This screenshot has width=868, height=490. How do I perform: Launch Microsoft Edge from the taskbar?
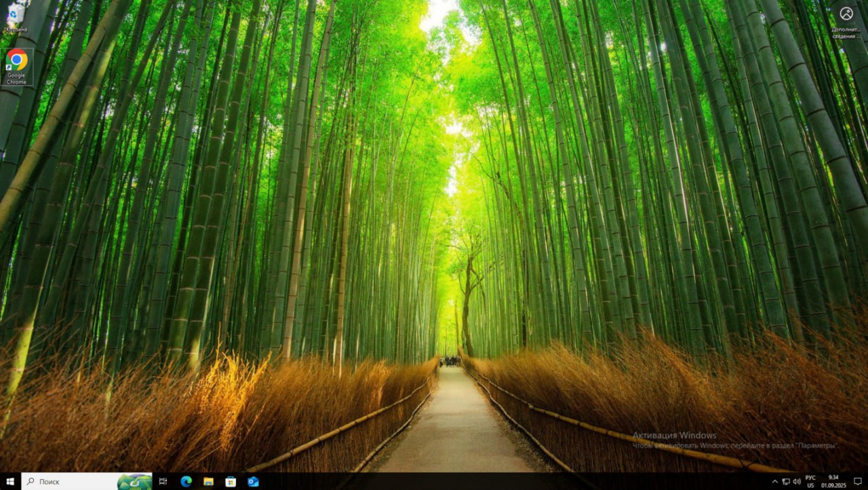pos(186,481)
